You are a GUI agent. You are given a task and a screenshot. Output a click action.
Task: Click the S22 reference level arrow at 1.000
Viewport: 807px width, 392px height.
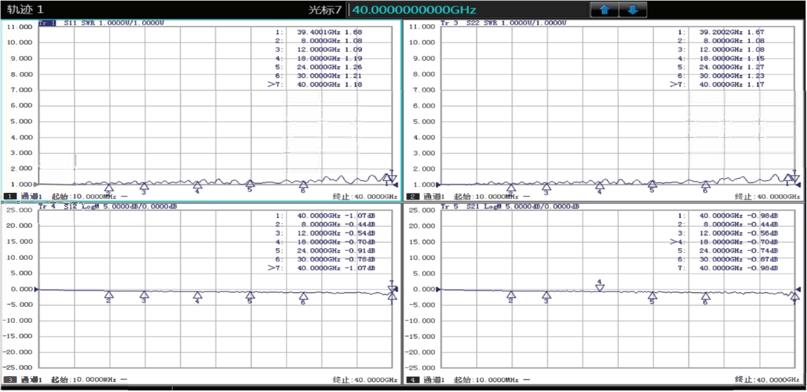point(438,184)
